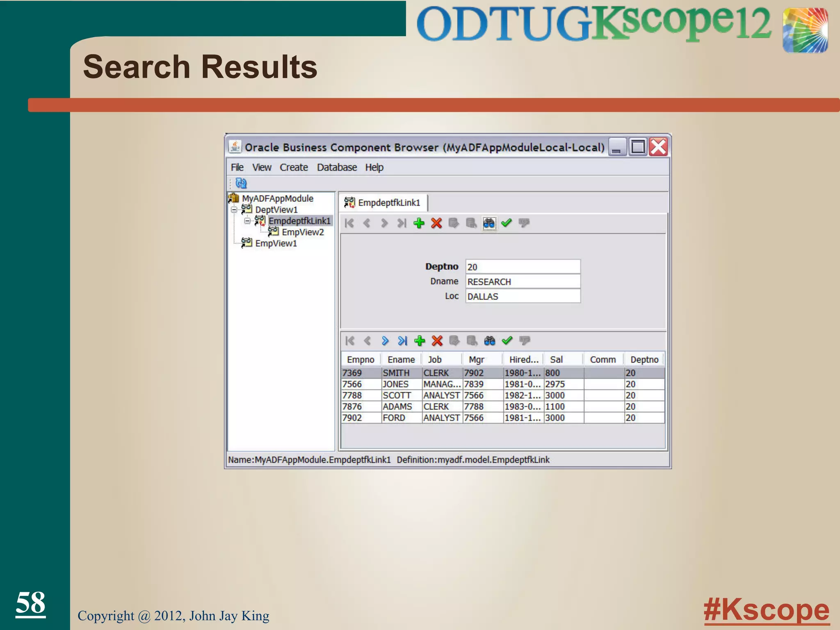Delete employee row with lower red X icon

(x=437, y=341)
